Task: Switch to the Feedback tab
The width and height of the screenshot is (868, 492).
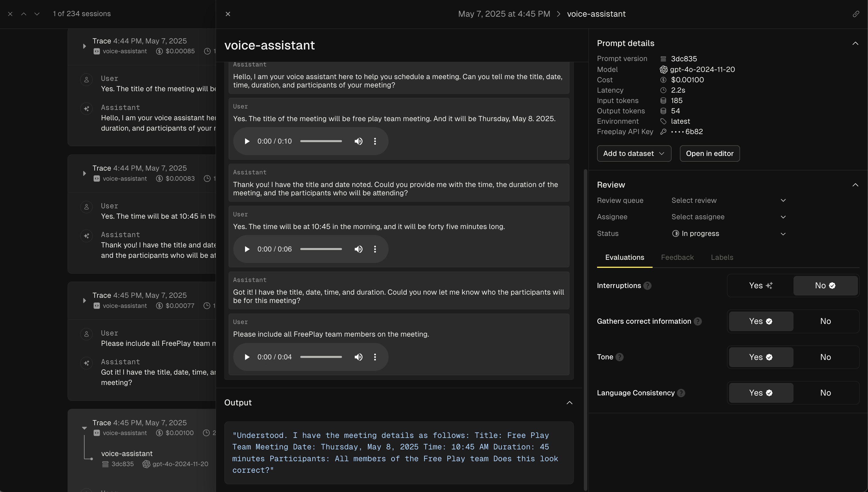Action: tap(677, 258)
